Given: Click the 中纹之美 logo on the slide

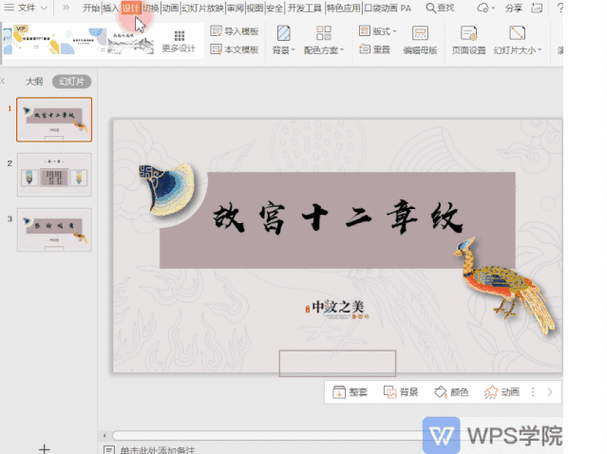Looking at the screenshot, I should [x=337, y=308].
